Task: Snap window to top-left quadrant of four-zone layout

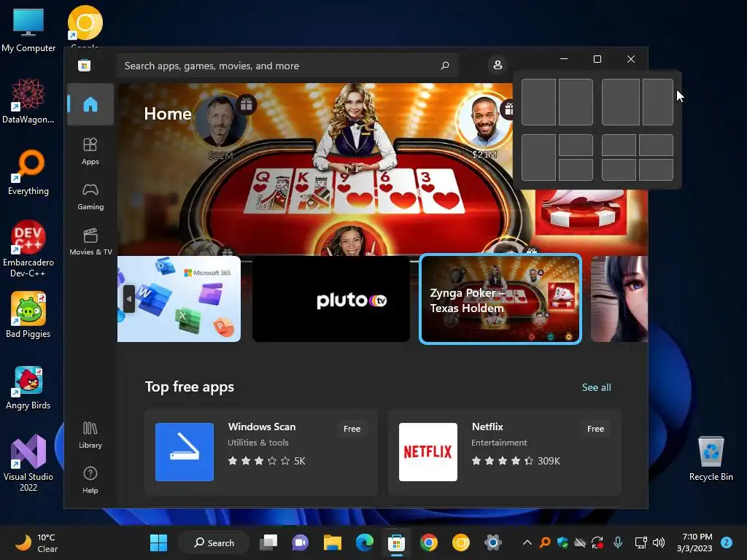Action: [x=619, y=145]
